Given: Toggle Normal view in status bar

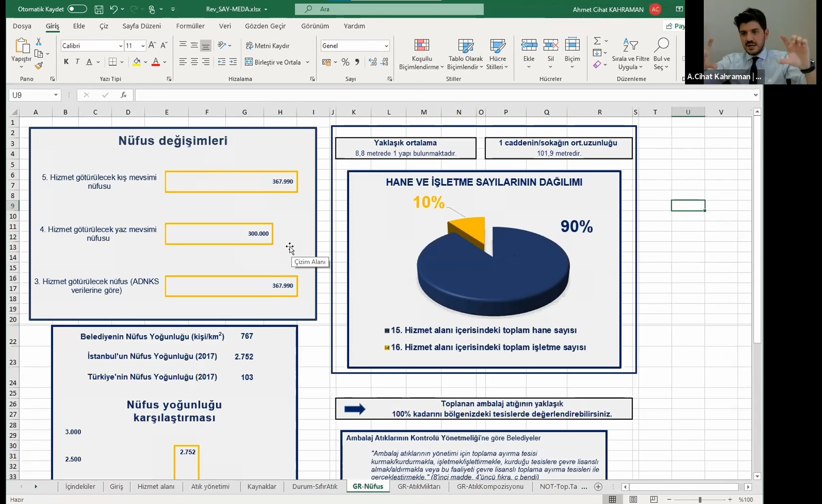Looking at the screenshot, I should [x=612, y=499].
